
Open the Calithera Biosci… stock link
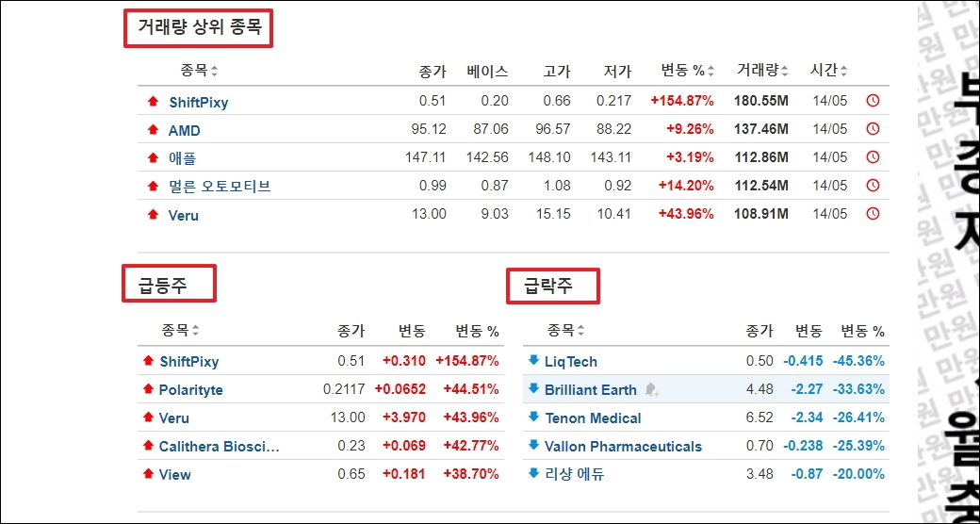click(x=220, y=447)
